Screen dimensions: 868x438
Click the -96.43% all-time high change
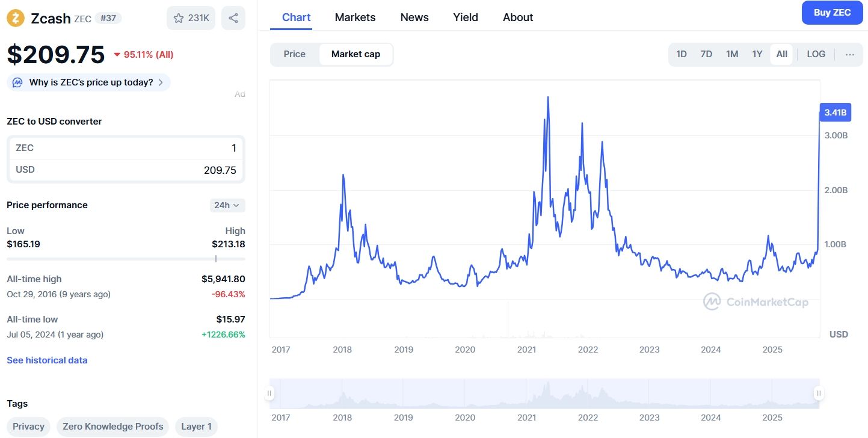coord(229,294)
